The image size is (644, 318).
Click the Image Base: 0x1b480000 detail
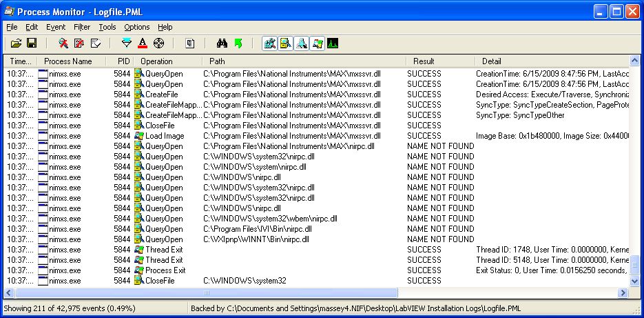[552, 136]
